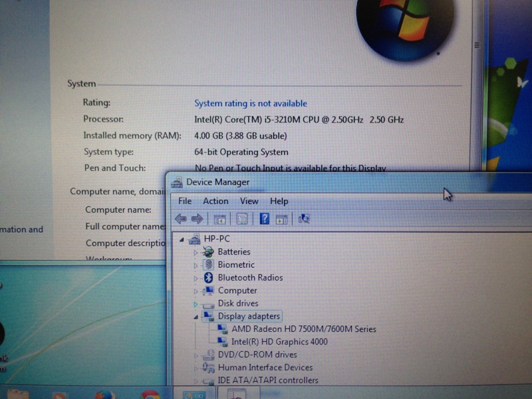Collapse the HP-PC root node

pos(182,239)
